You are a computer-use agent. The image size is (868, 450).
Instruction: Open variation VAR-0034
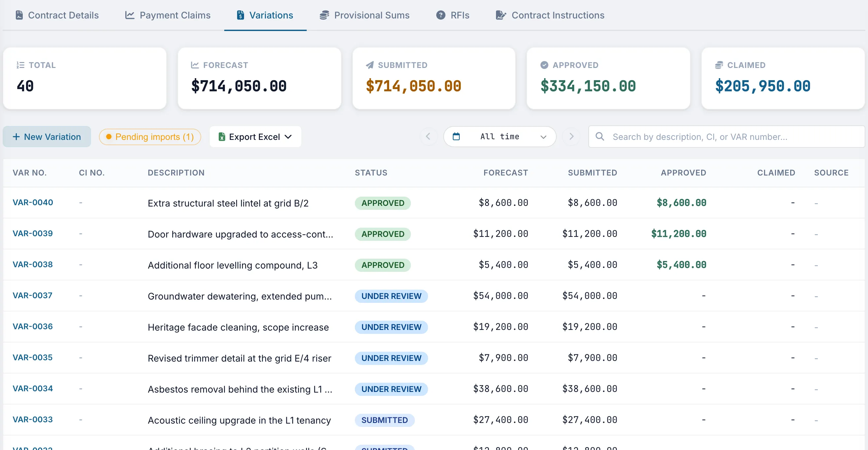point(33,388)
